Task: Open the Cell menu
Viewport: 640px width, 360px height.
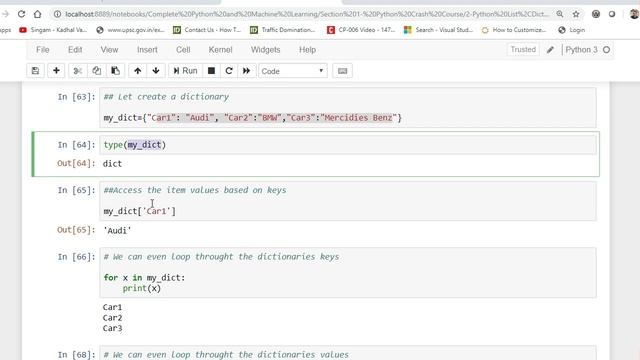Action: pyautogui.click(x=183, y=50)
